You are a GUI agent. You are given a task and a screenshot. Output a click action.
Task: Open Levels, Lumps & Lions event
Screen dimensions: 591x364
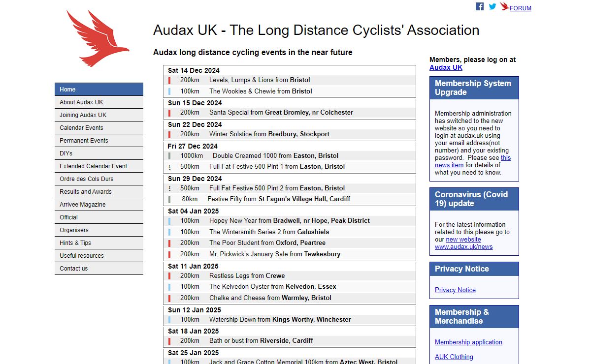(290, 80)
